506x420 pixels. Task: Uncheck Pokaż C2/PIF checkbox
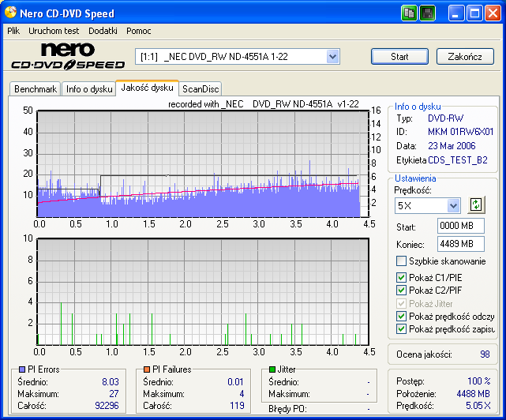point(401,291)
